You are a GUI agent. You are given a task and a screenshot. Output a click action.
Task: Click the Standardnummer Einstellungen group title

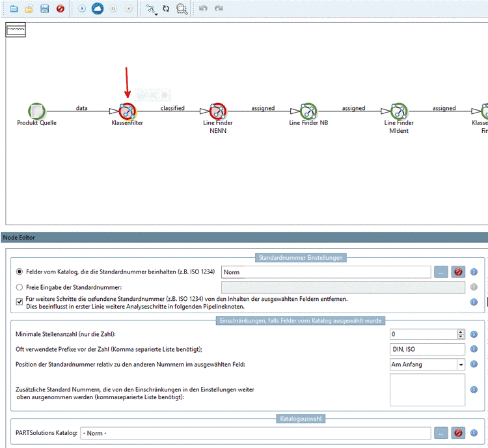(x=301, y=258)
